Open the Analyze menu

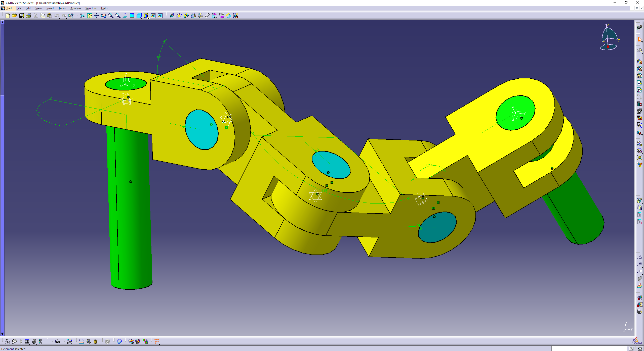tap(75, 8)
